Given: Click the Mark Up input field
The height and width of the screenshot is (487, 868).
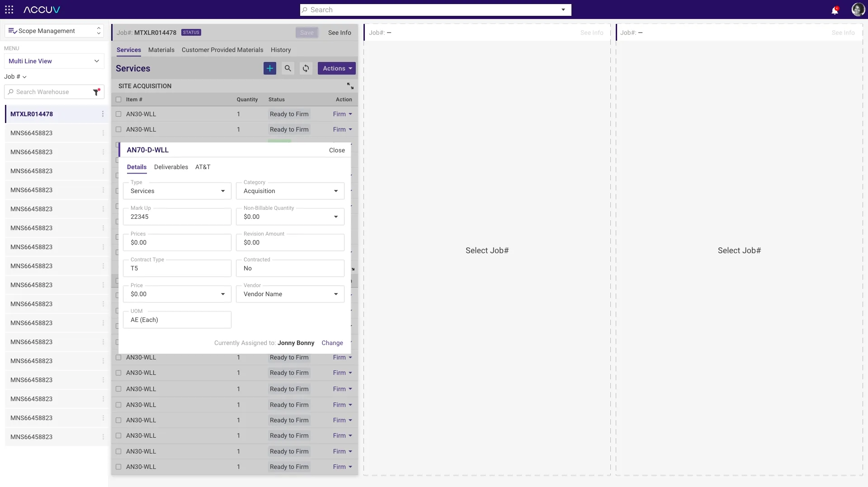Looking at the screenshot, I should click(x=177, y=217).
